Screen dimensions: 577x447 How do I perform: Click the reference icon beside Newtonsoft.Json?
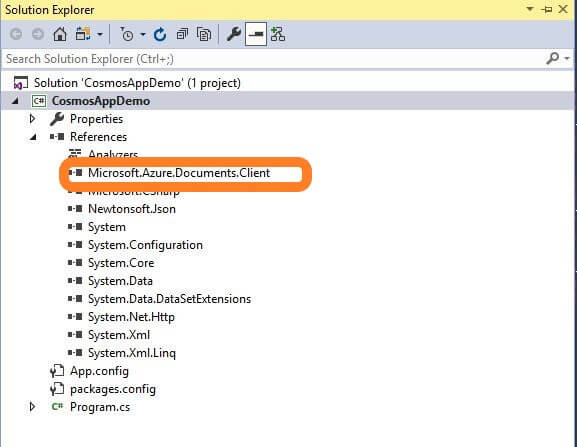75,209
